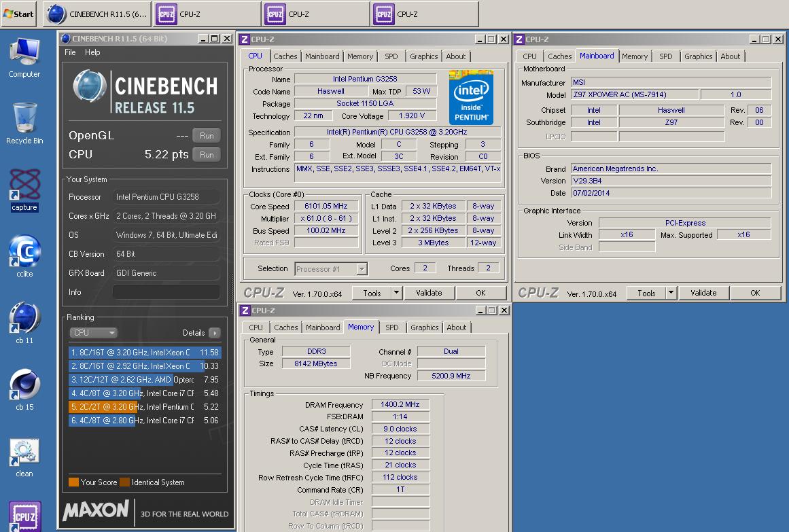
Task: Click Validate in the CPU window
Action: point(429,293)
